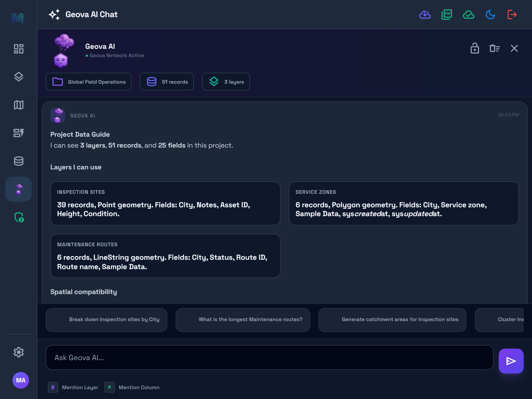Click the 'Spatial compatibility' heading
This screenshot has width=532, height=399.
83,292
